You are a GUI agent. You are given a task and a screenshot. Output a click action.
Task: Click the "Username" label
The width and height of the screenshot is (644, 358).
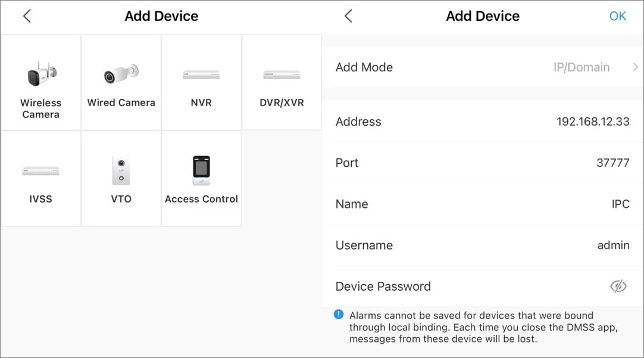[x=364, y=245]
